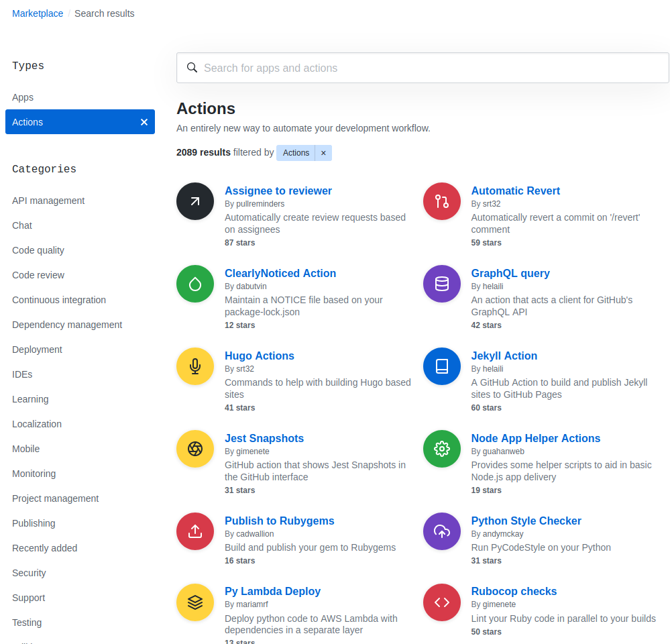Click the Jest Snapshots aperture icon

point(194,448)
